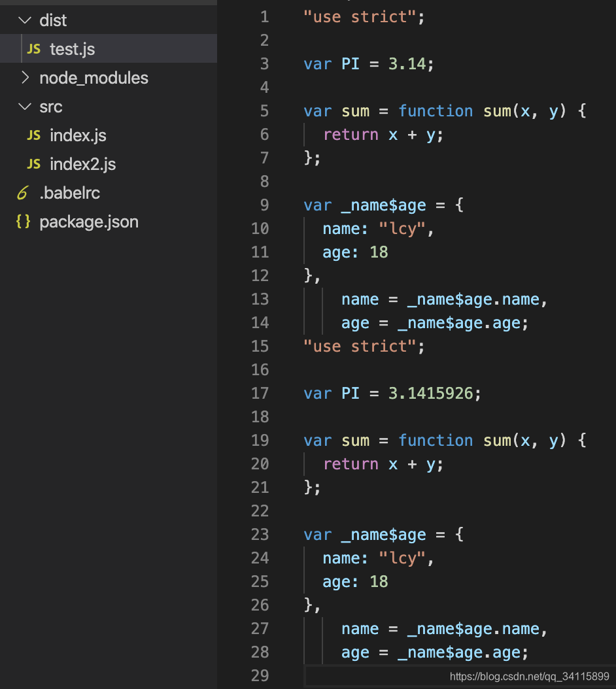Select the node_modules folder label

94,78
